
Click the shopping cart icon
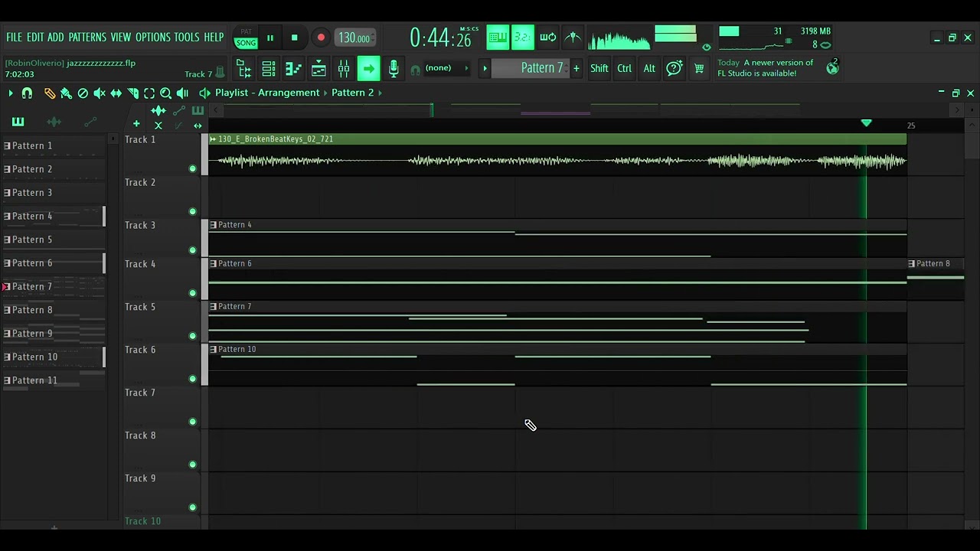point(699,68)
